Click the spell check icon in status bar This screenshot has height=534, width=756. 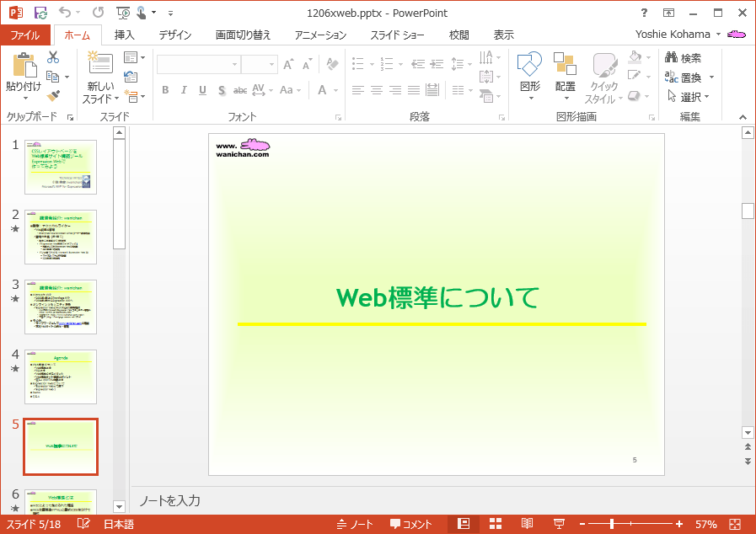coord(83,524)
